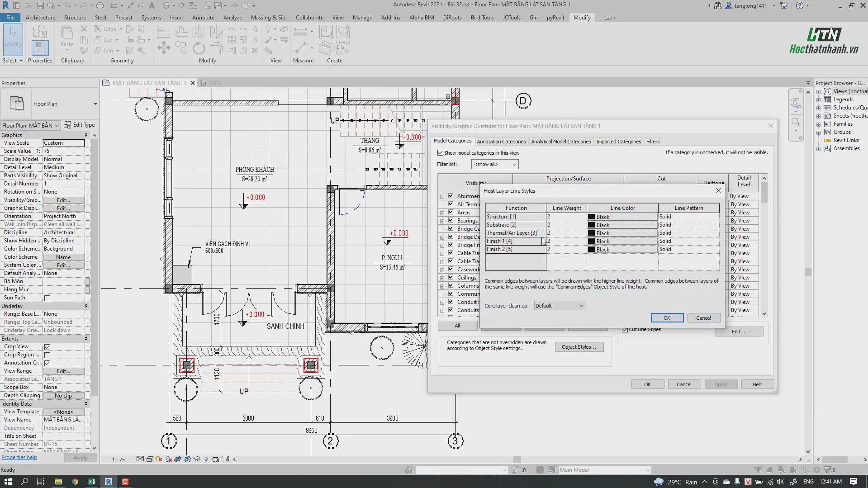Click the Create Assembly icon in Create panel

click(326, 32)
